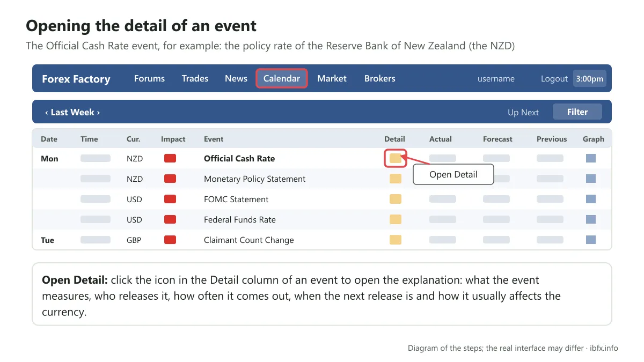Open the Filter button
This screenshot has width=644, height=362.
577,112
